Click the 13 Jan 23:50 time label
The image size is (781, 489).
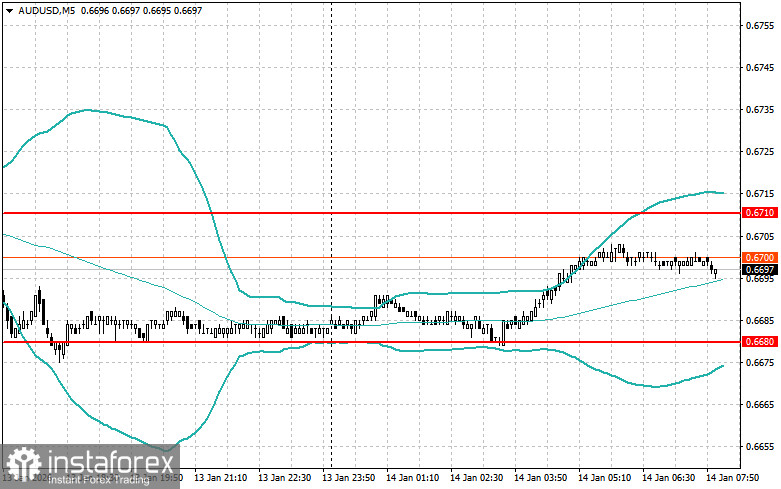point(349,478)
